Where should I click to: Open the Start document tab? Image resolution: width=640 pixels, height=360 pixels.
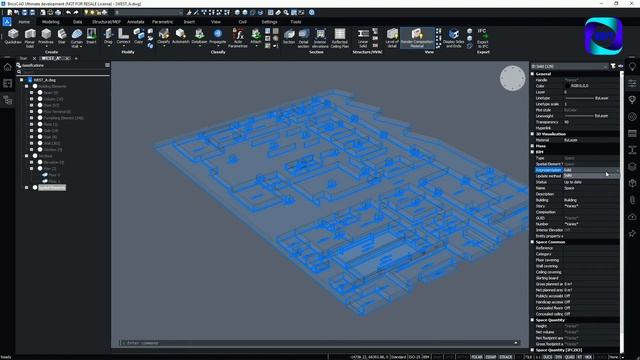pos(23,58)
